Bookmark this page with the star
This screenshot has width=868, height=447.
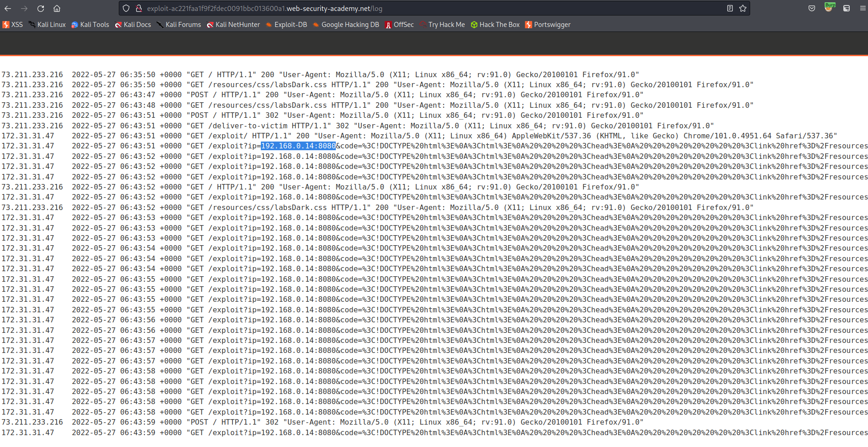[743, 8]
